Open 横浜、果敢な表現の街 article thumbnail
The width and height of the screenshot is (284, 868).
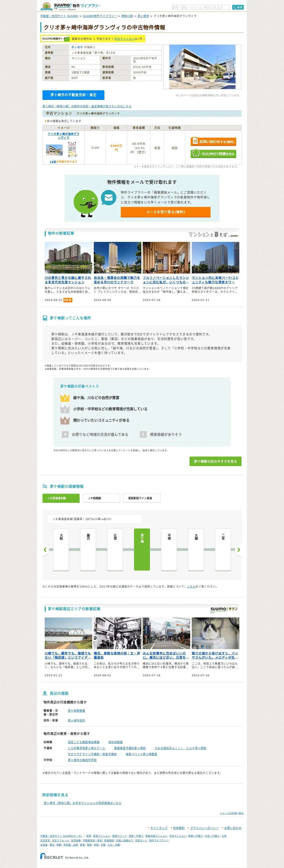117,633
